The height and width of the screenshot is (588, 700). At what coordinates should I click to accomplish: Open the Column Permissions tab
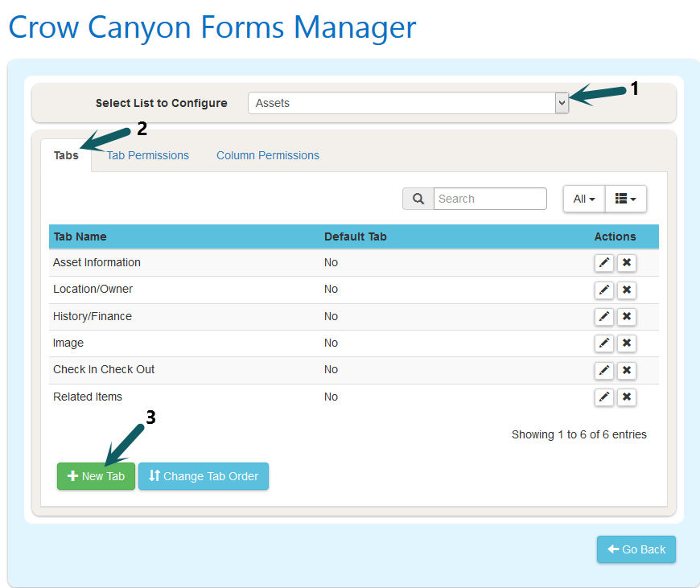[x=268, y=155]
